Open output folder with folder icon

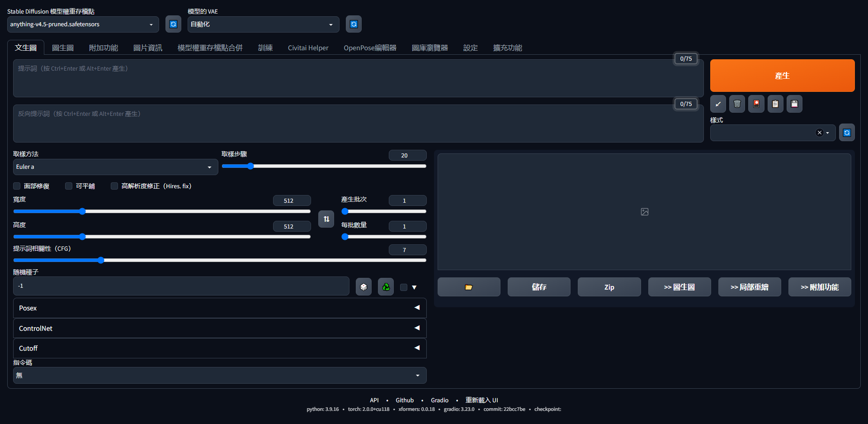click(469, 287)
